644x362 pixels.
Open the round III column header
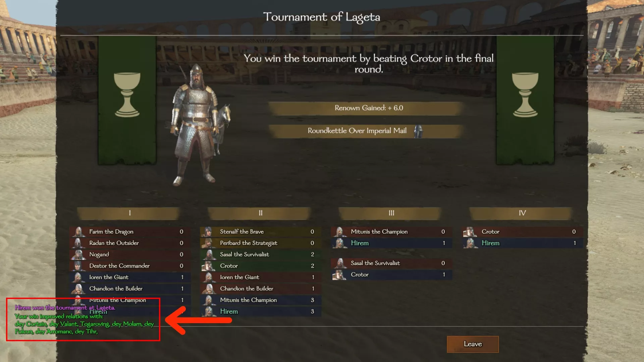pos(391,213)
